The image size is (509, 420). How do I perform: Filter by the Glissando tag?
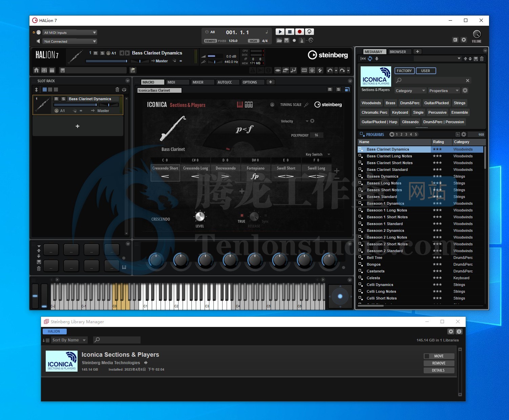click(410, 122)
